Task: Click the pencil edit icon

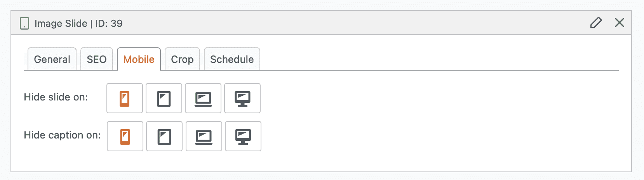Action: coord(596,23)
